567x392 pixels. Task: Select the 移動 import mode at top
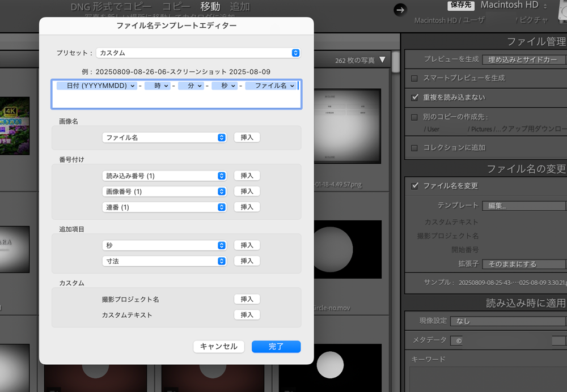210,7
